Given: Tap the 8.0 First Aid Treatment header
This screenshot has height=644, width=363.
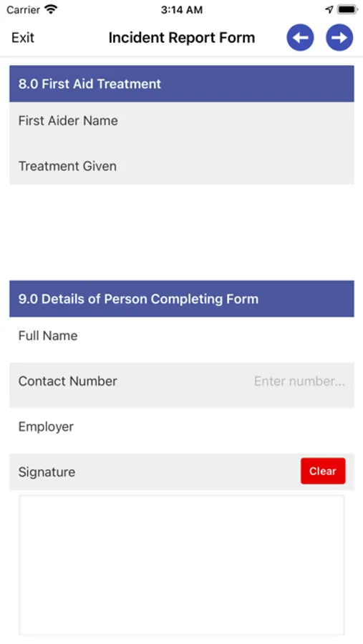Looking at the screenshot, I should [182, 84].
